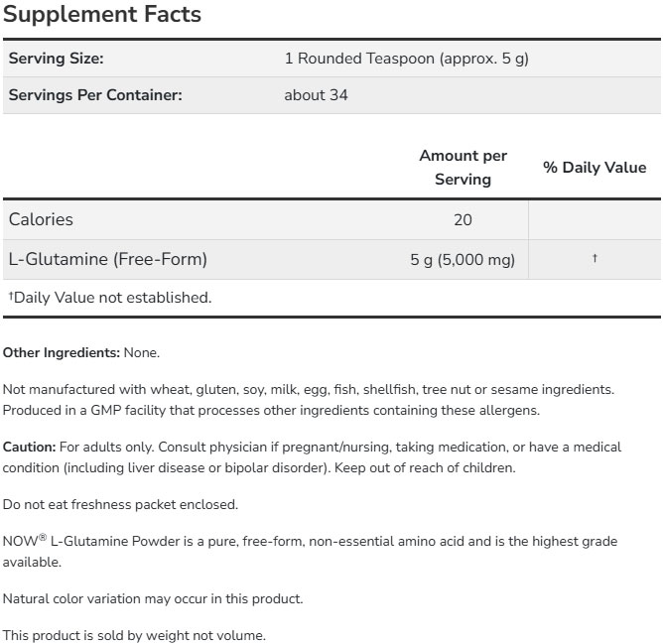Click the calories amount of 20
Viewport: 663px width, 644px height.
pos(463,220)
